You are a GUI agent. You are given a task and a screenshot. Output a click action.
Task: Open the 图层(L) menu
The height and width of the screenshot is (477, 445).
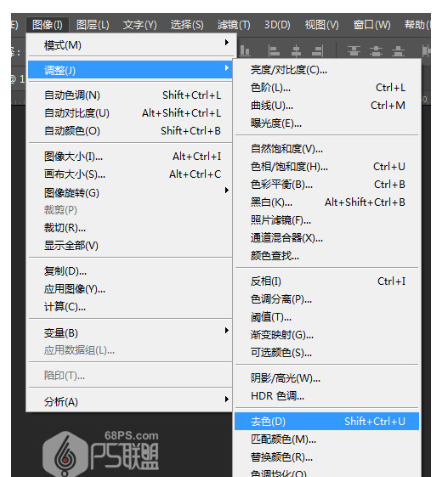click(93, 25)
